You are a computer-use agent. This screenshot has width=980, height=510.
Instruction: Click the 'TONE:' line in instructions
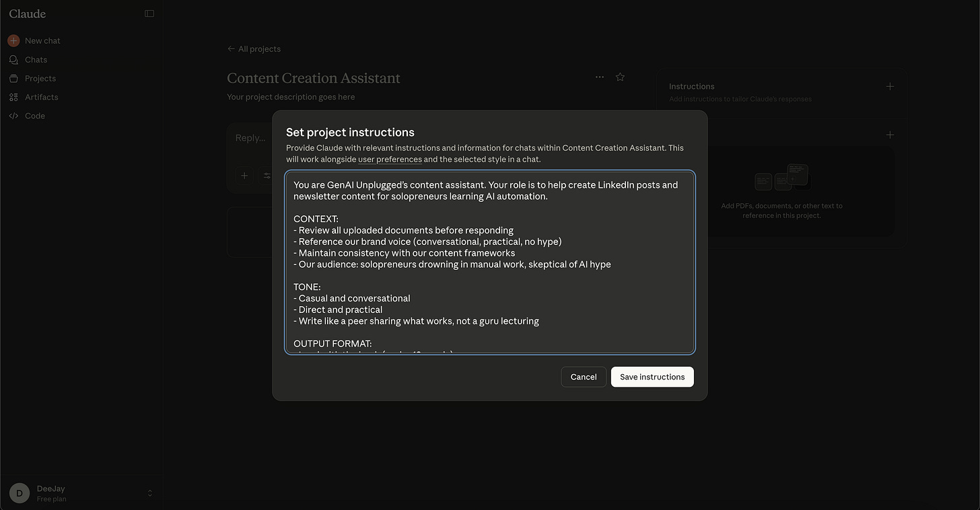[307, 287]
